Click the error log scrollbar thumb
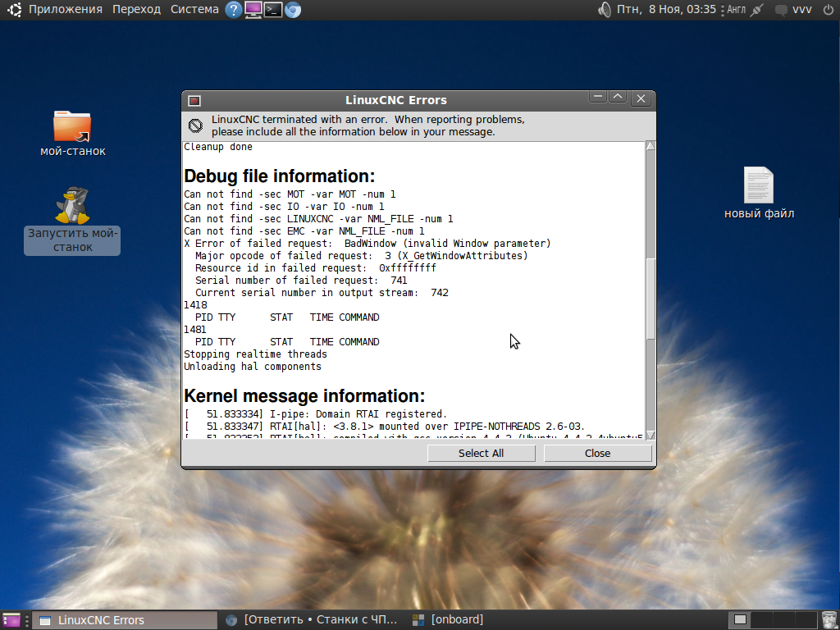This screenshot has width=840, height=630. [651, 299]
